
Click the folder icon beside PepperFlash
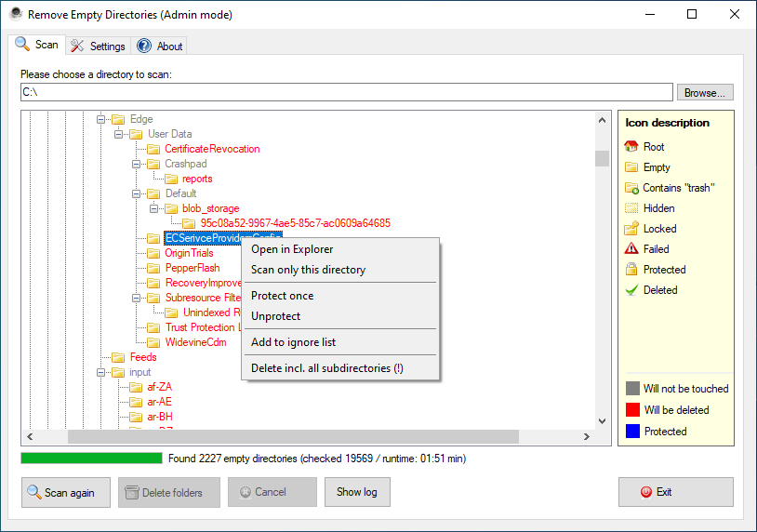coord(153,268)
